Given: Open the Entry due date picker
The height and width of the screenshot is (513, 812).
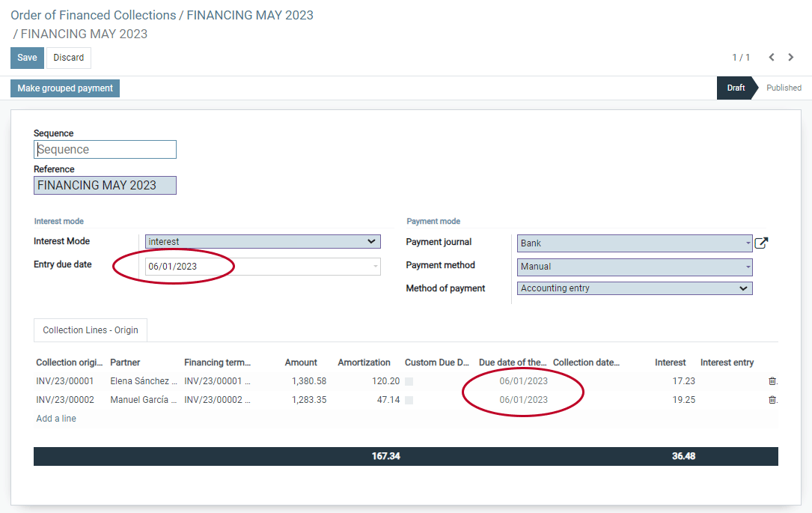Looking at the screenshot, I should click(263, 267).
